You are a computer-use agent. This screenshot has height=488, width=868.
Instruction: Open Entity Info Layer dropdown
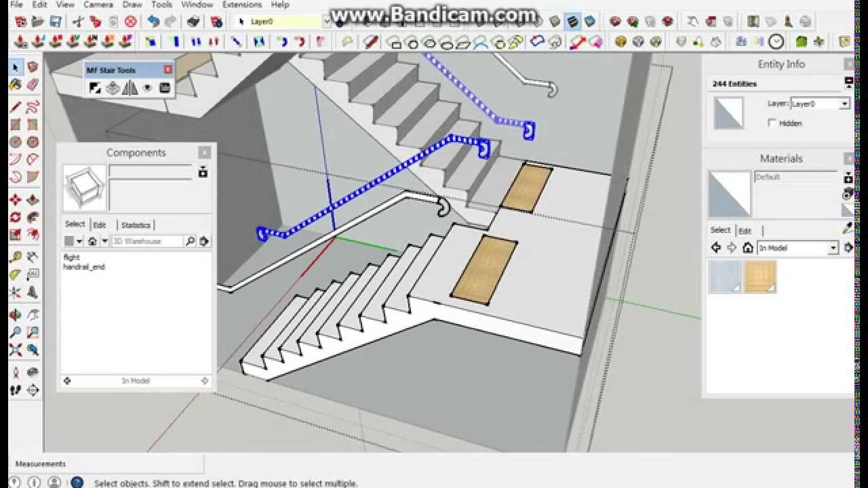(844, 104)
